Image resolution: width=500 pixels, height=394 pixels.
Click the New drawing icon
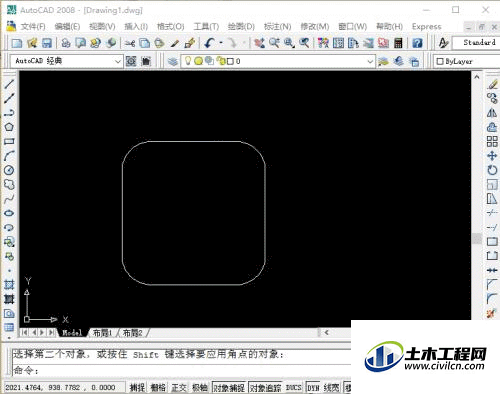(17, 43)
